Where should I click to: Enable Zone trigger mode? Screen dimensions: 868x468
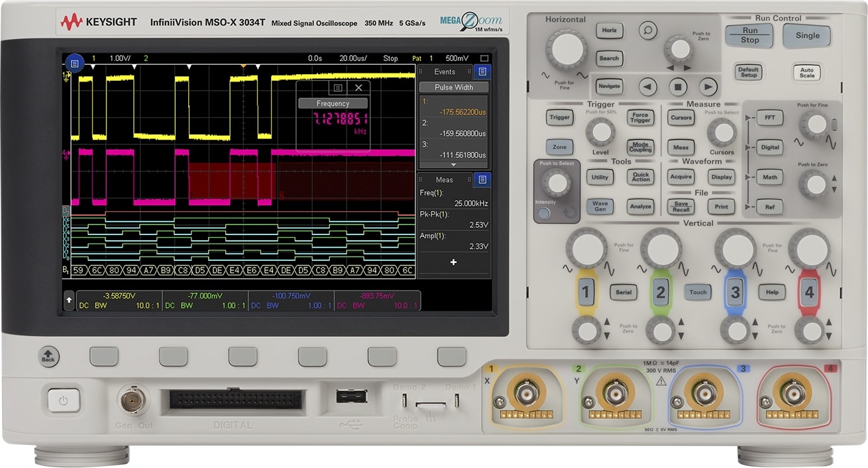(x=559, y=147)
